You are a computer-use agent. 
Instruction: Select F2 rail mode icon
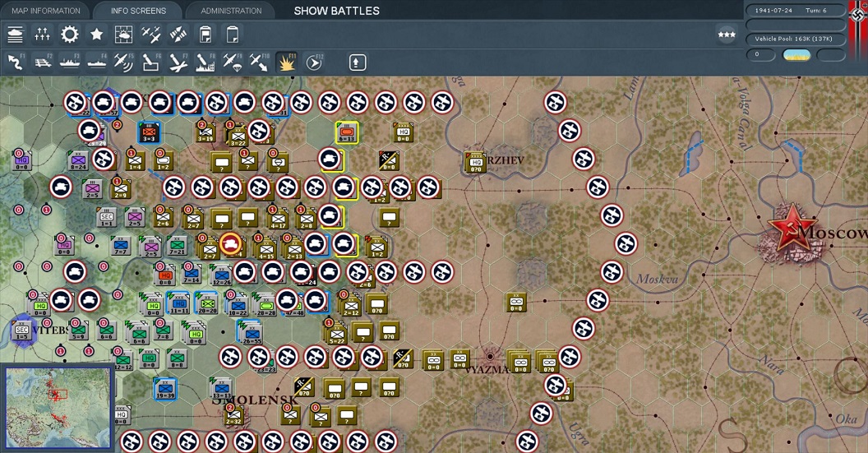pos(43,62)
